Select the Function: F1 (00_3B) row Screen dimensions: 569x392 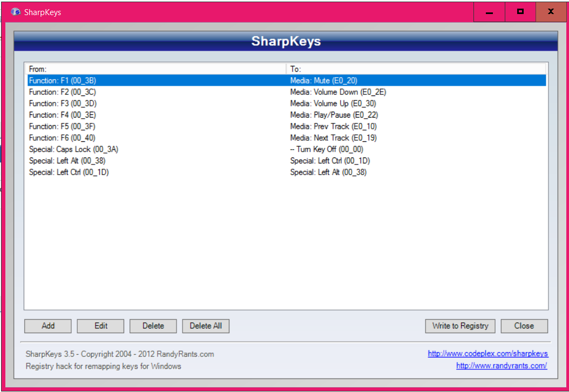[287, 80]
